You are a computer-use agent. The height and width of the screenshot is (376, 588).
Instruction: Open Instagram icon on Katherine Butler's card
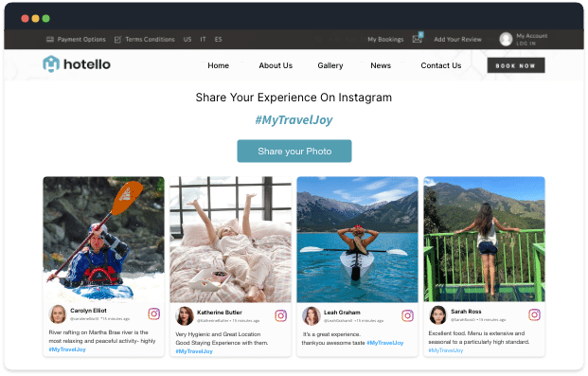point(281,315)
